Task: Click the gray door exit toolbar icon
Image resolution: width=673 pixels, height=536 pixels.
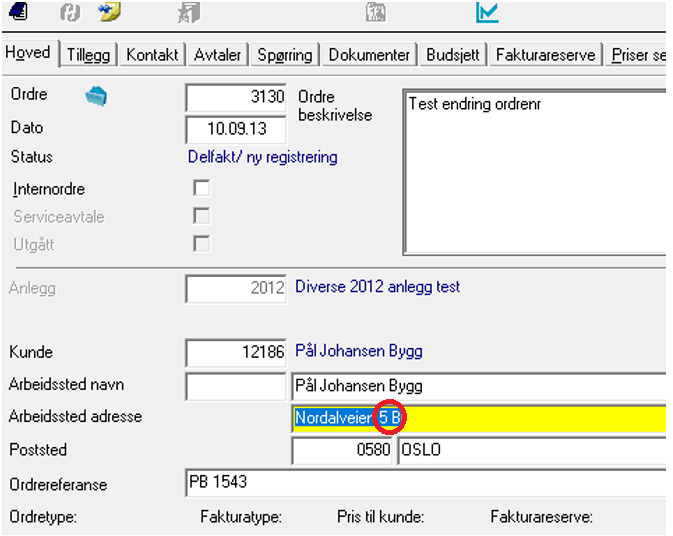Action: [189, 12]
